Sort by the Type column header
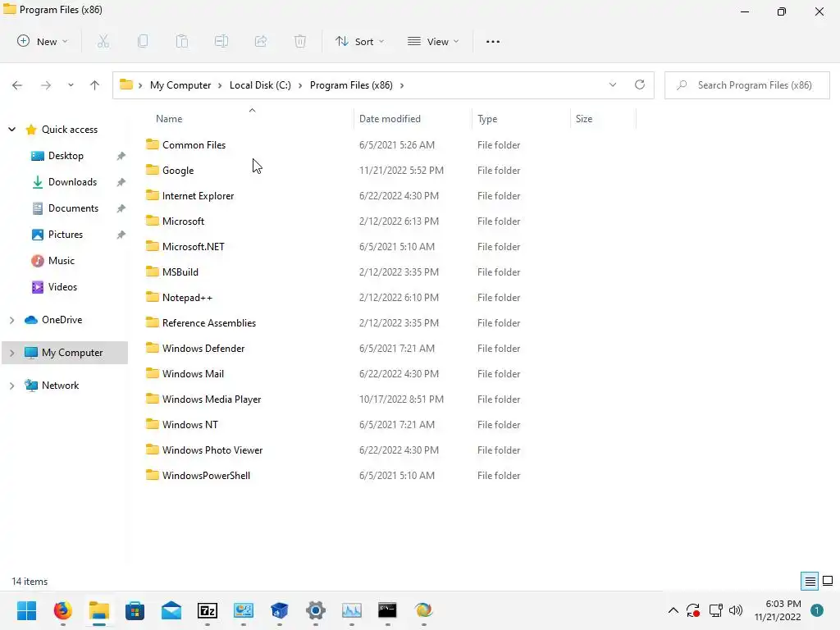Image resolution: width=840 pixels, height=630 pixels. point(487,119)
